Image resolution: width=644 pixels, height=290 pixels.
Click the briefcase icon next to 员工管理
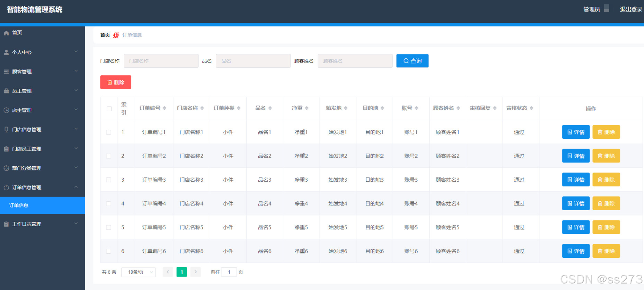(6, 91)
